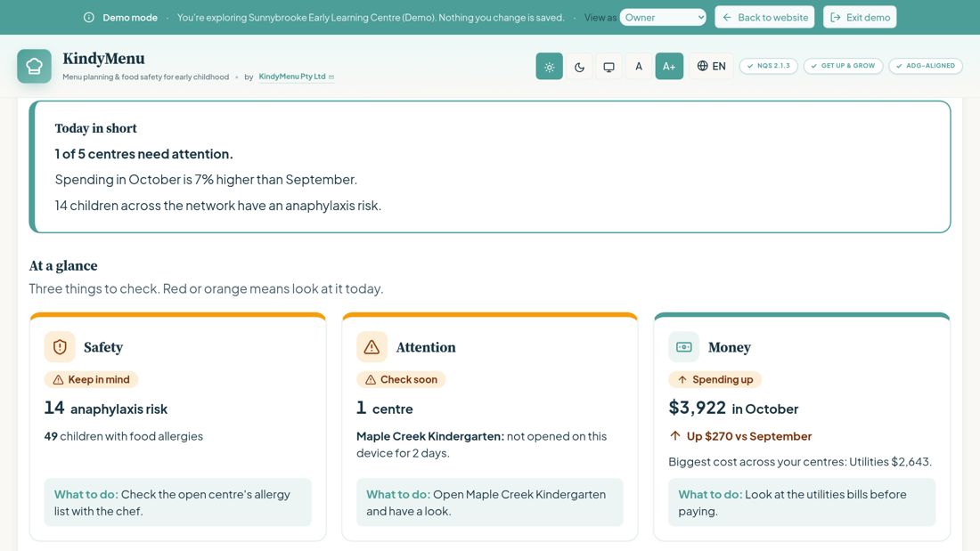Screen dimensions: 980x551
Task: Click the At a glance heading
Action: click(x=63, y=265)
